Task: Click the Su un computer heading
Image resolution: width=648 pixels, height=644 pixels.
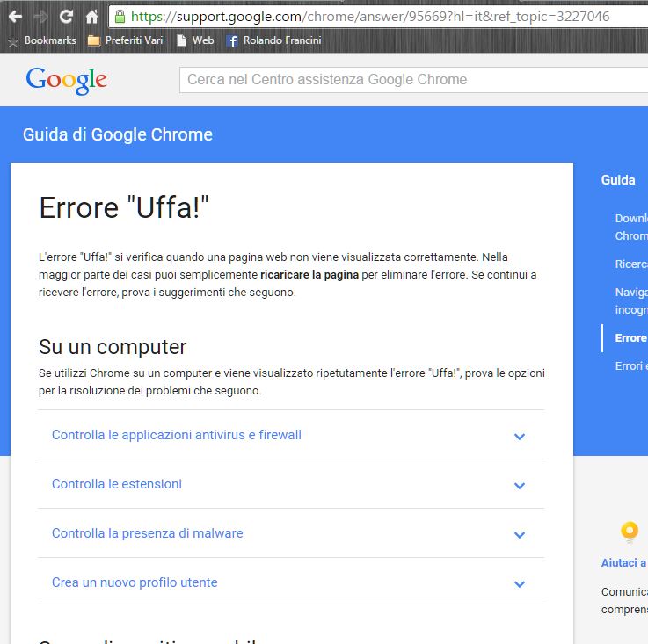Action: pyautogui.click(x=113, y=347)
